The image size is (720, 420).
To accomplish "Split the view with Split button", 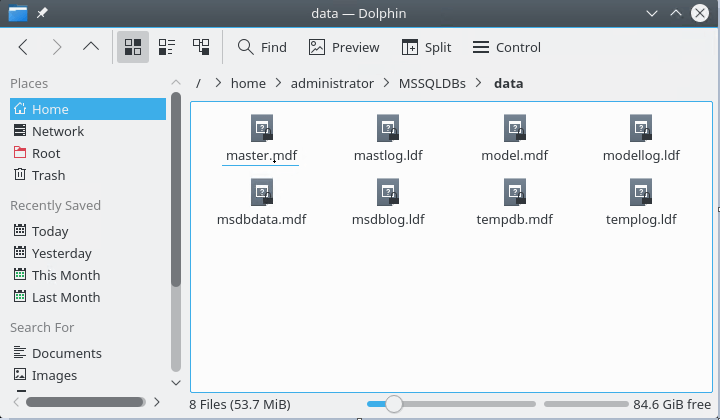I will point(427,47).
